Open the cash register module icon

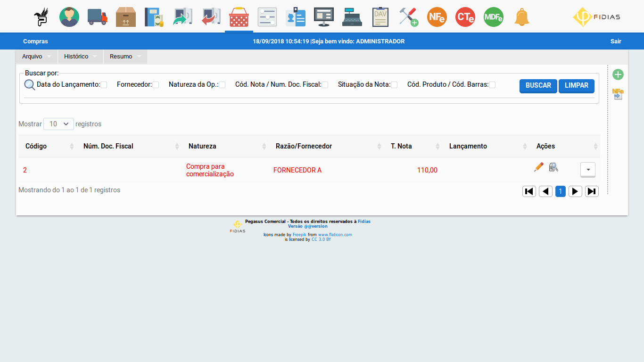[352, 16]
